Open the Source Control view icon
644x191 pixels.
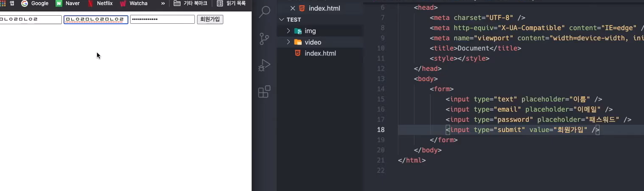click(x=264, y=39)
